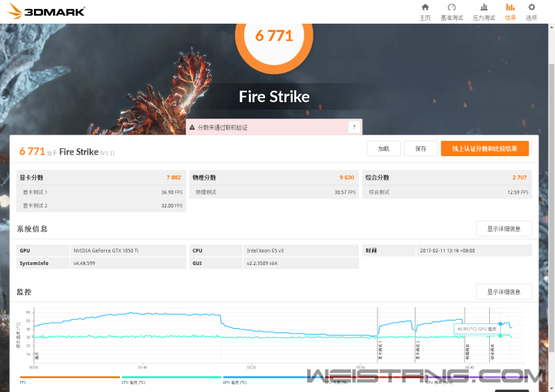Viewport: 555px width, 392px height.
Task: Click the 01:40 time axis label
Action: pos(142,367)
